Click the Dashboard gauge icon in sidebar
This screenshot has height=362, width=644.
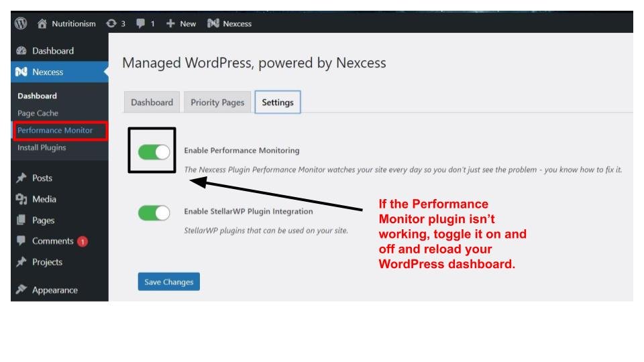pos(21,51)
